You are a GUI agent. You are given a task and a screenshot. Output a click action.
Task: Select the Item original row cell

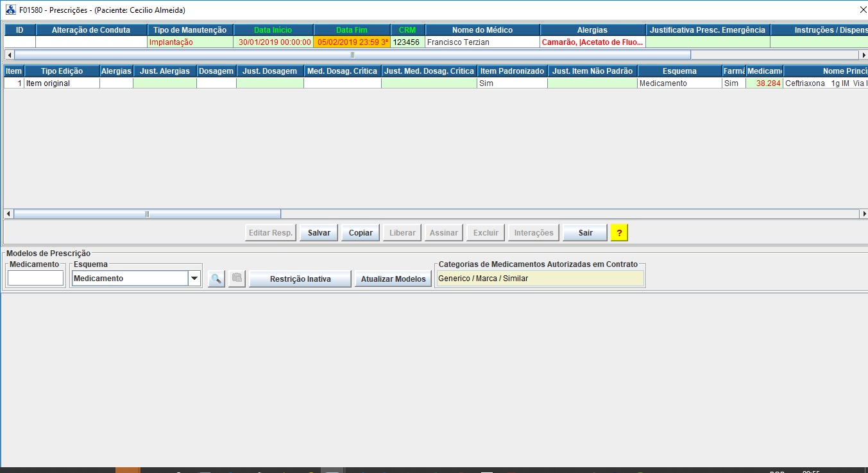pos(62,83)
